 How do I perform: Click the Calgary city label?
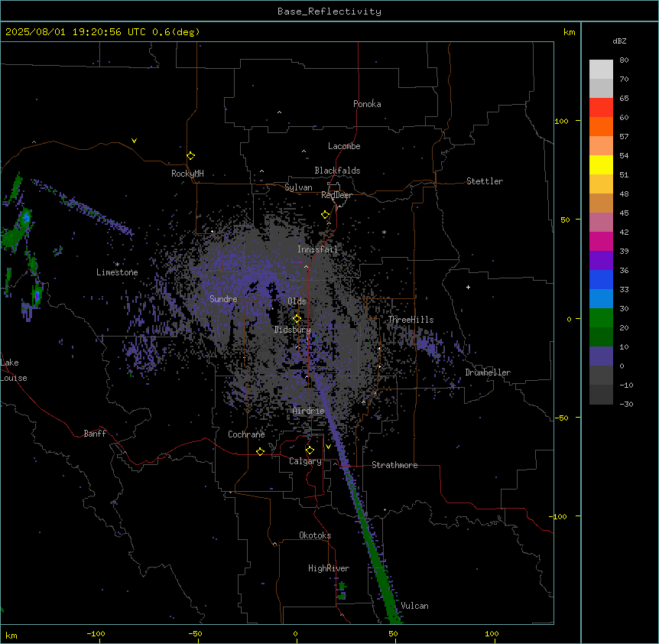pos(305,461)
